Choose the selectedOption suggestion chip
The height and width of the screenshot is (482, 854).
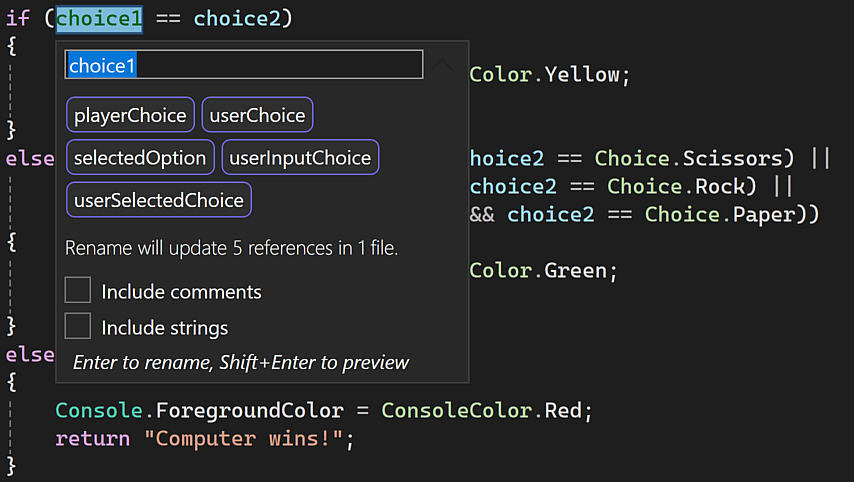coord(140,158)
